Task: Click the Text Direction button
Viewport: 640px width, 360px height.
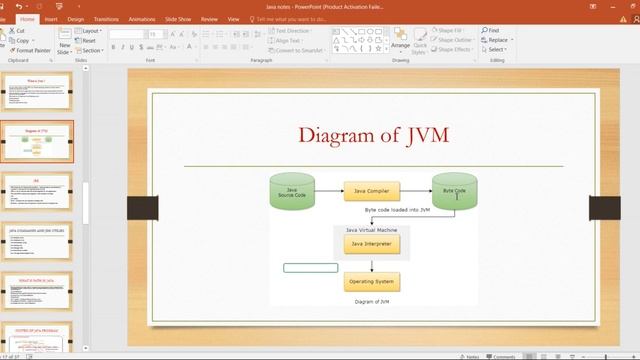Action: 289,31
